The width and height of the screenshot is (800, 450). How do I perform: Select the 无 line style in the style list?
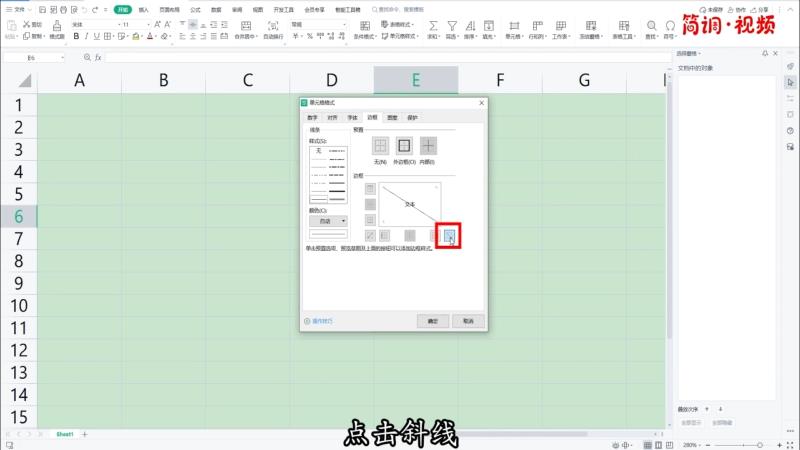point(319,150)
